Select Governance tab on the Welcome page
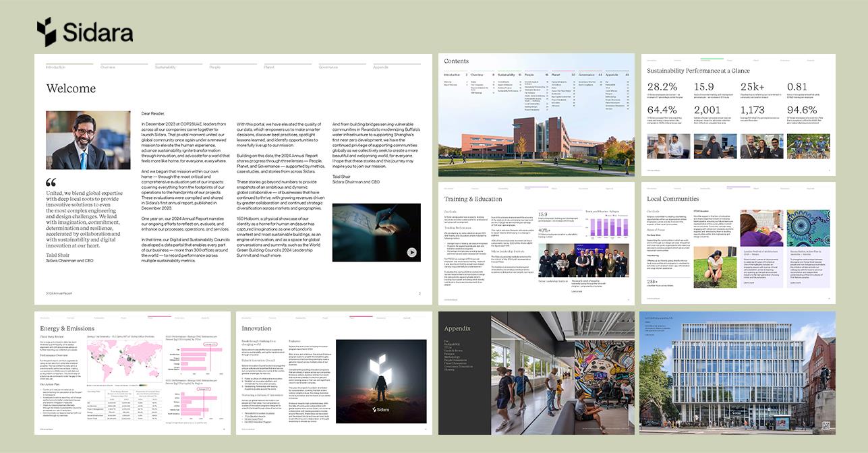Viewport: 868px width, 453px height. click(x=328, y=67)
